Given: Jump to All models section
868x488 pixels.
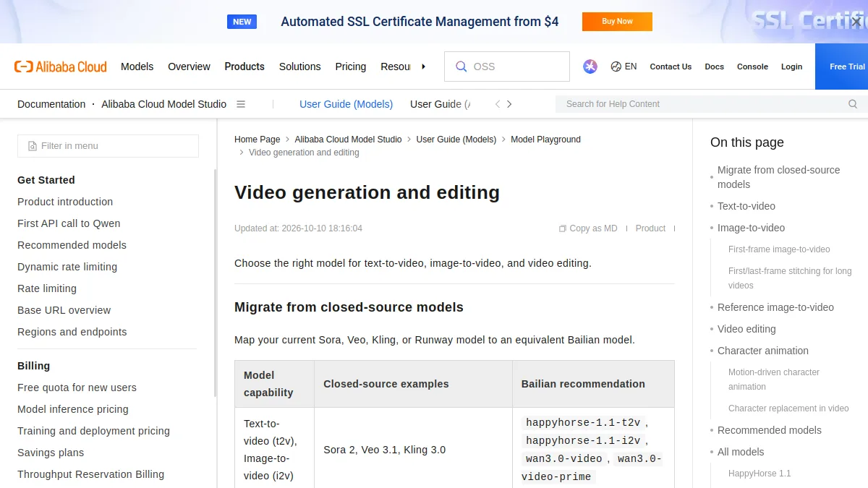Looking at the screenshot, I should [741, 452].
